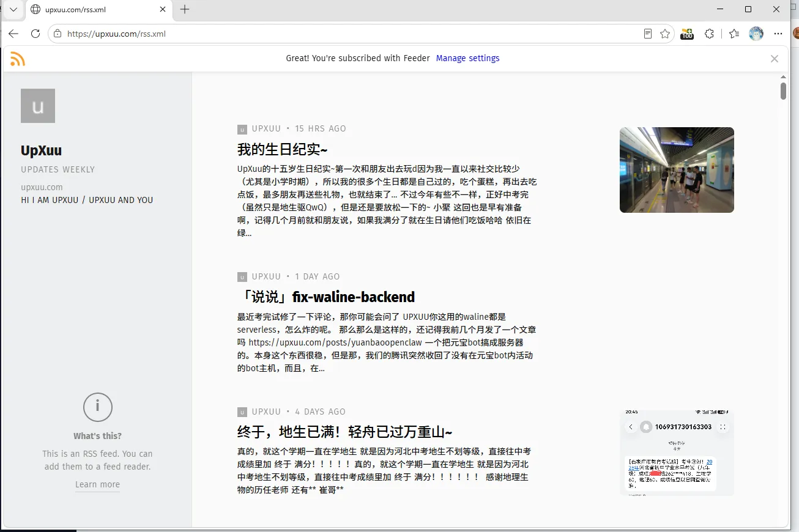Click 4 DAYS AGO timestamp
Screen dimensions: 799x532
(x=320, y=412)
